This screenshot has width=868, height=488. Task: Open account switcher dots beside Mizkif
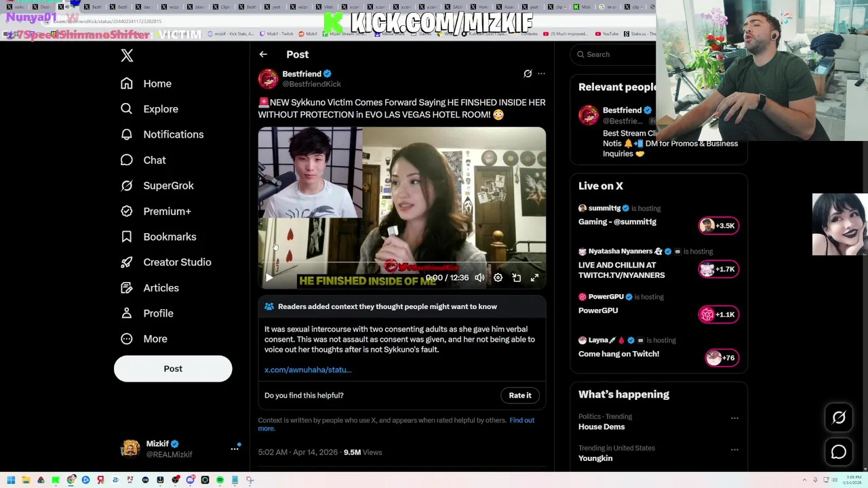tap(235, 449)
